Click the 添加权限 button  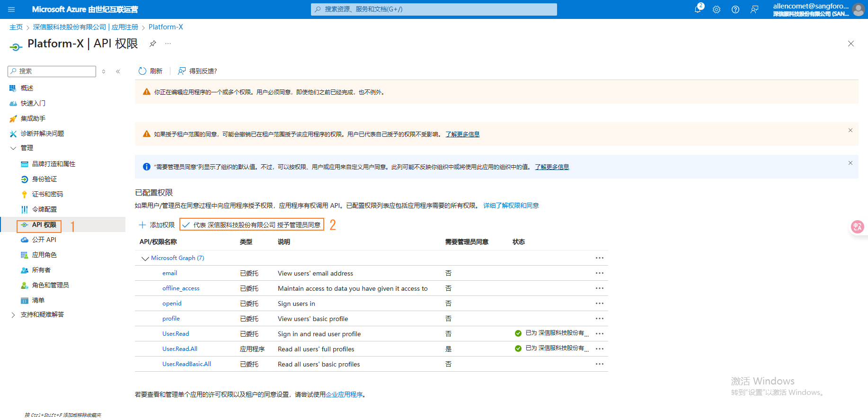(x=157, y=225)
